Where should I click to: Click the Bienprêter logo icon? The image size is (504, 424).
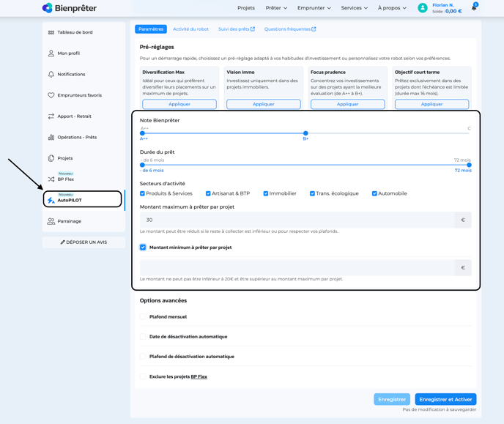pyautogui.click(x=47, y=8)
